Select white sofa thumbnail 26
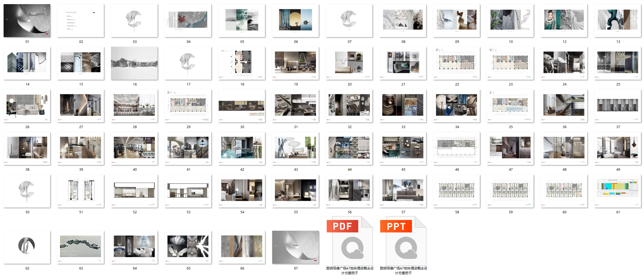 coord(27,106)
